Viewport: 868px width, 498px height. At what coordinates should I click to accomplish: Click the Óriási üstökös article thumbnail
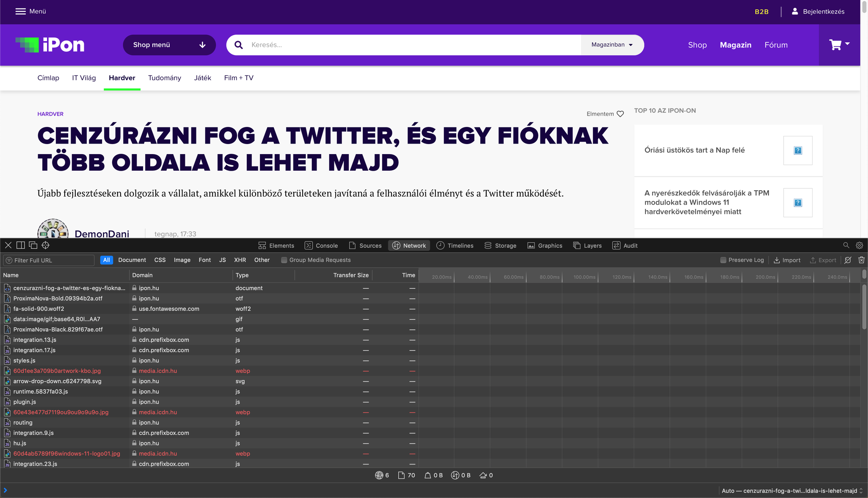click(798, 150)
